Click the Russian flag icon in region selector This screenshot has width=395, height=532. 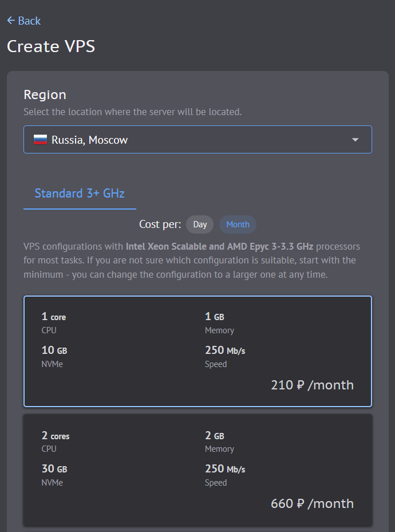[40, 140]
